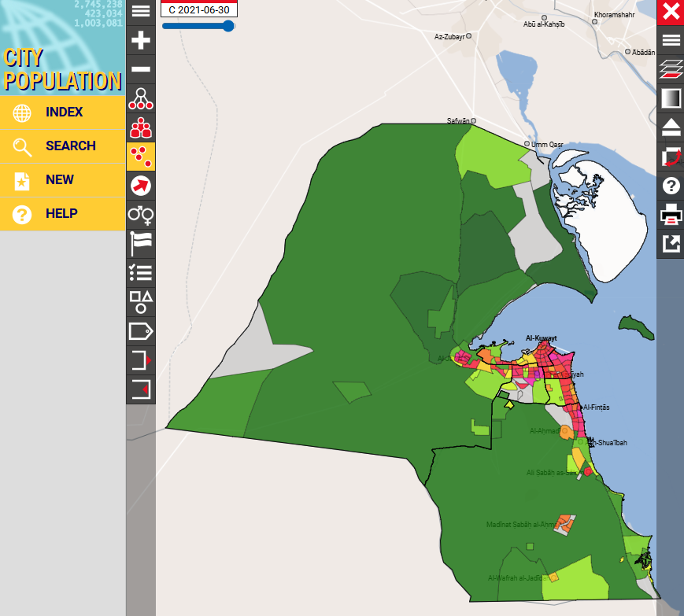
Task: Select the population people icon
Action: click(x=140, y=127)
